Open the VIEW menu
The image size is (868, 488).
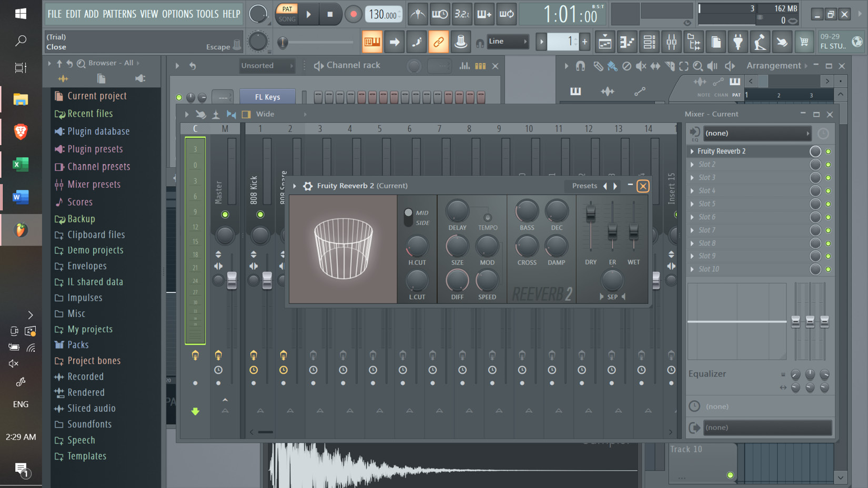[149, 14]
